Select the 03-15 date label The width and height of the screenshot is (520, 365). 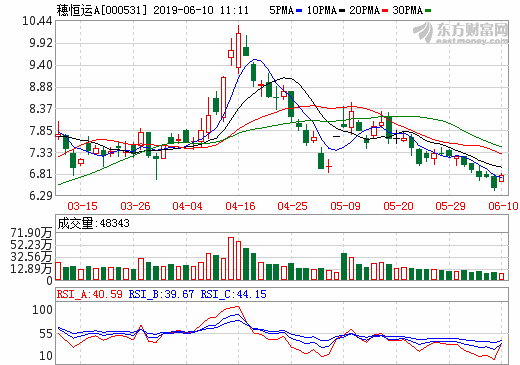point(82,206)
